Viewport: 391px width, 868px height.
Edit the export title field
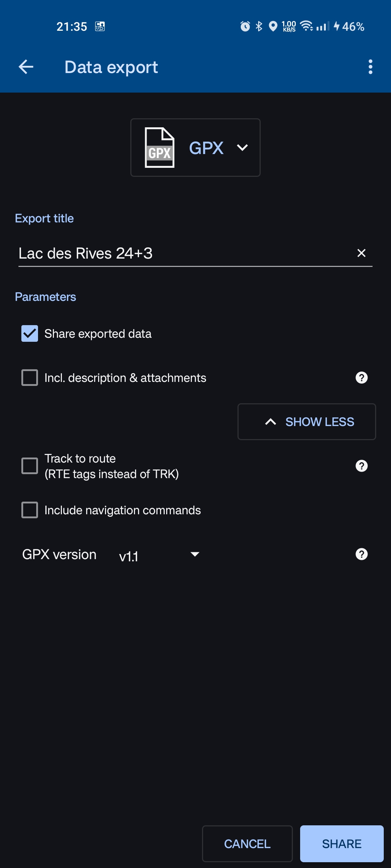(181, 253)
